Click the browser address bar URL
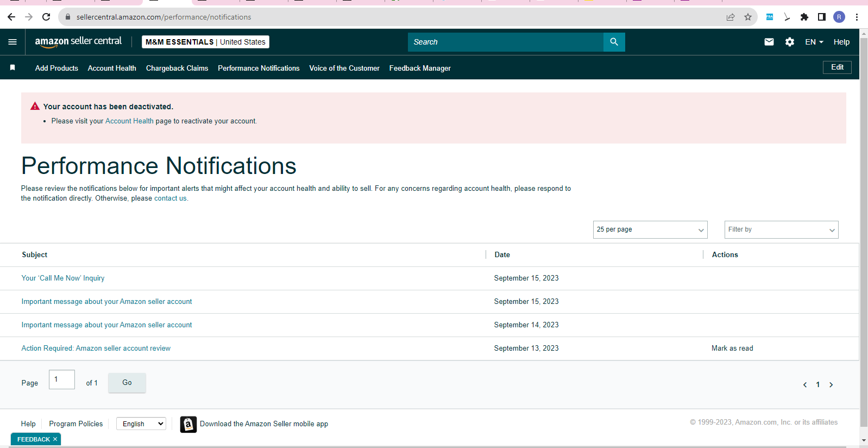This screenshot has height=448, width=868. pos(163,17)
